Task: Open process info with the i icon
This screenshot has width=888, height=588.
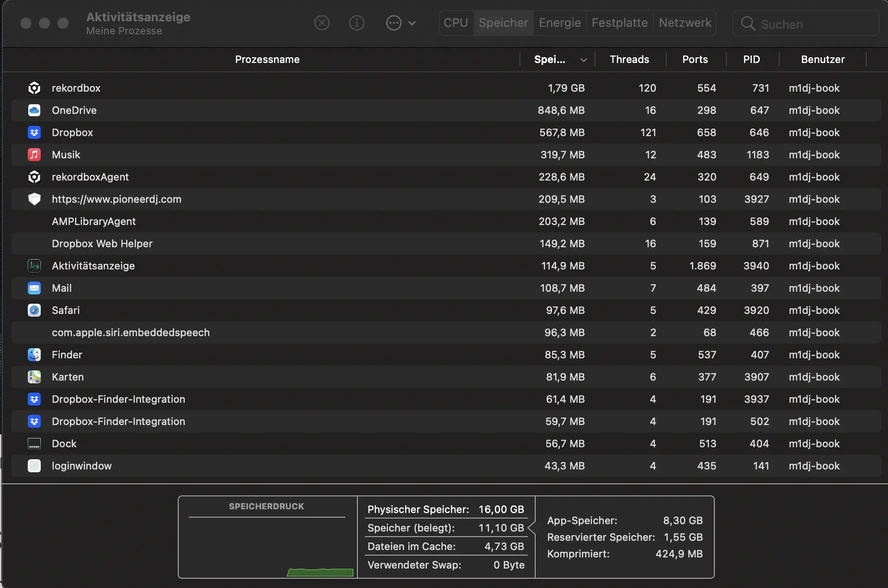Action: (356, 23)
